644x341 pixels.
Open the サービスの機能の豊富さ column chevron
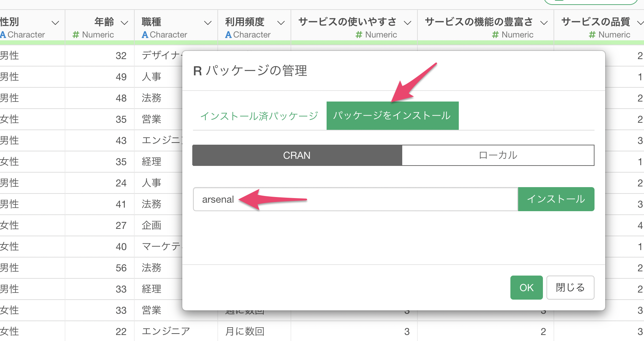pyautogui.click(x=544, y=23)
